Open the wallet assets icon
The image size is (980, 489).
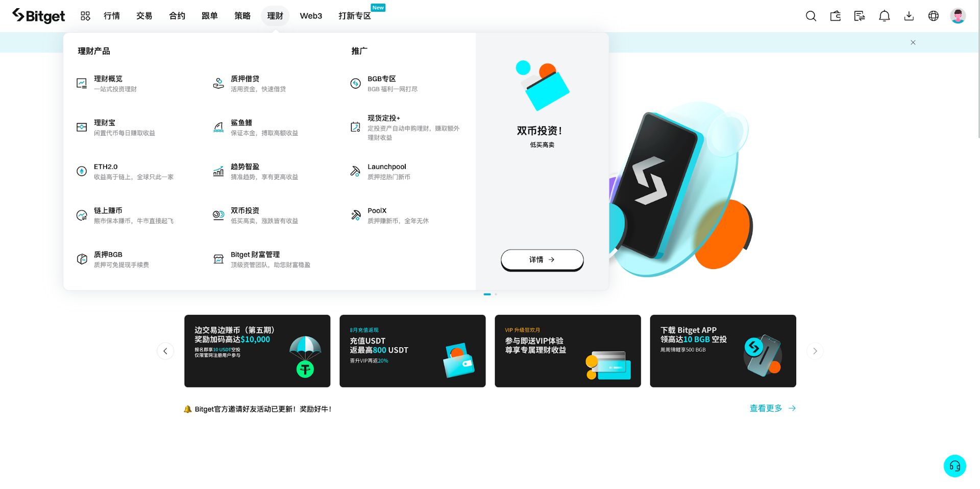pos(835,16)
